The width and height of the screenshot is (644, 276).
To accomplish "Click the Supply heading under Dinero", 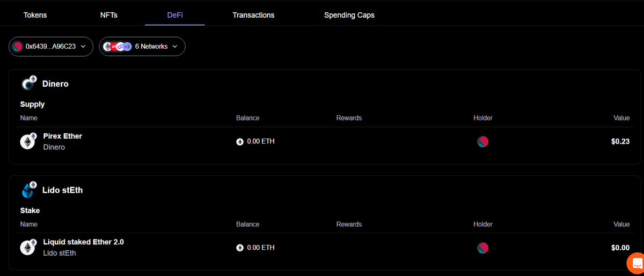I will 32,105.
